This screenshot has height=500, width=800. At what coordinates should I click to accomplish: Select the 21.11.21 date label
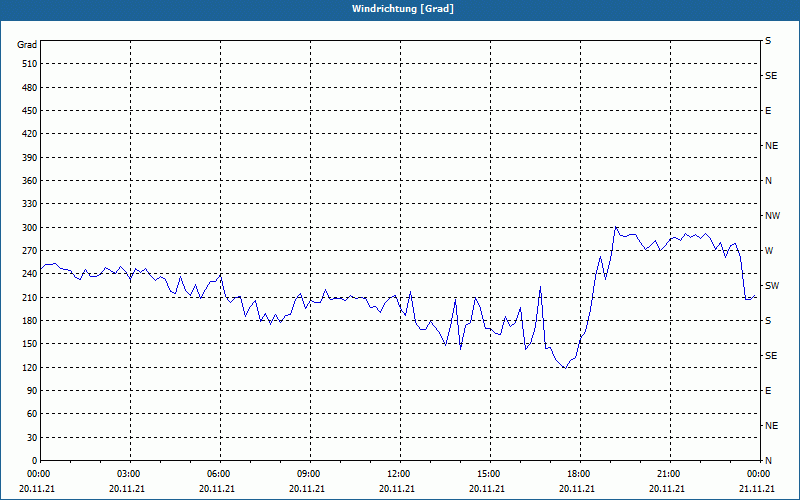pyautogui.click(x=757, y=488)
